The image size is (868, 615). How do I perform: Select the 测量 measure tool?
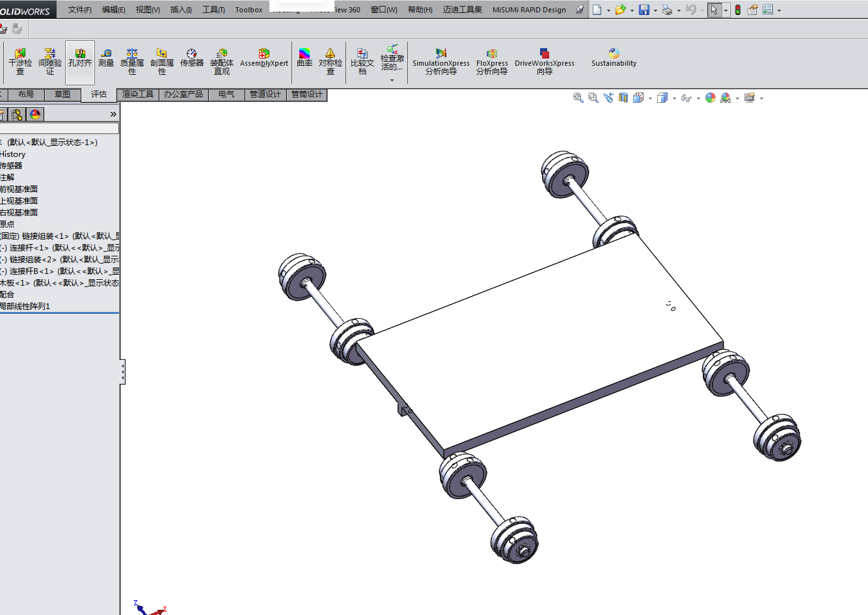pos(106,59)
